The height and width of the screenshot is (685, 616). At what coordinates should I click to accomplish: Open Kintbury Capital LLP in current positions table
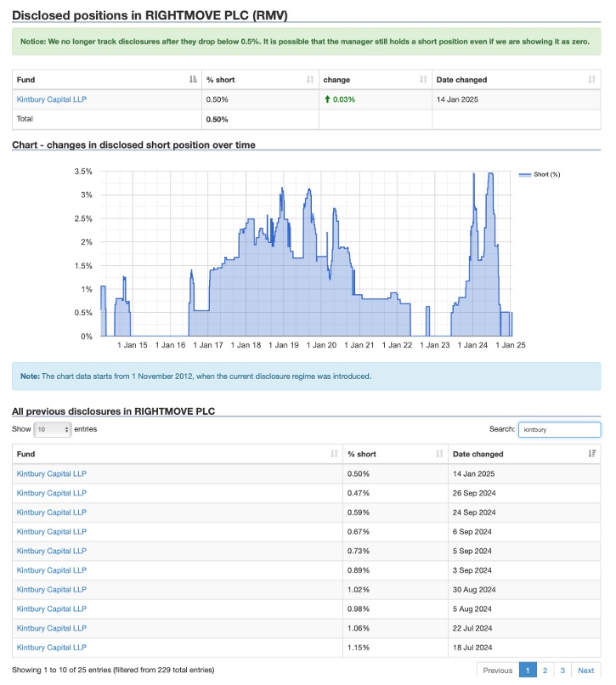pyautogui.click(x=52, y=99)
